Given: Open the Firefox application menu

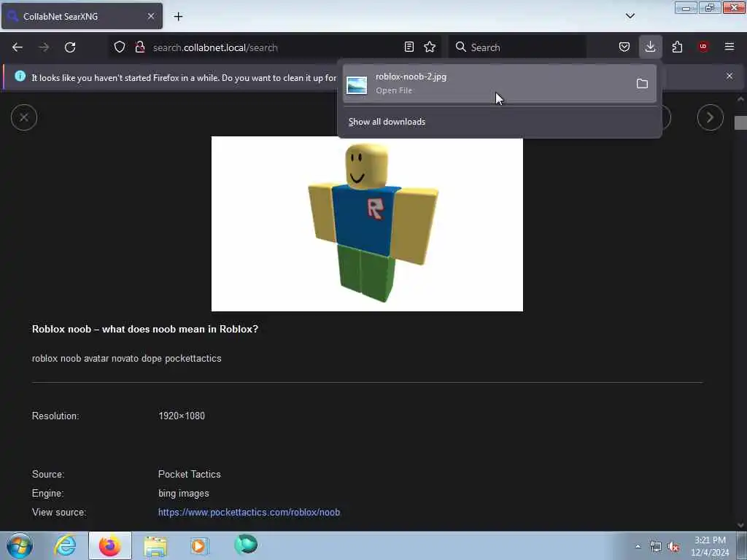Looking at the screenshot, I should [729, 47].
